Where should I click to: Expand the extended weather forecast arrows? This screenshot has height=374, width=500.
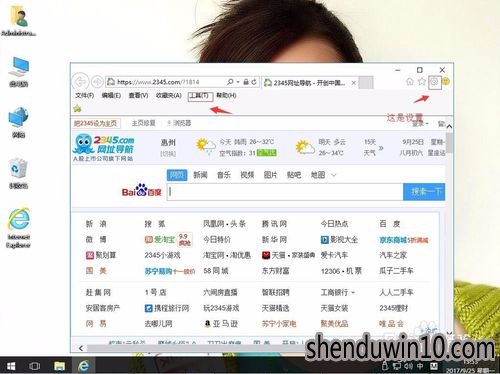381,148
